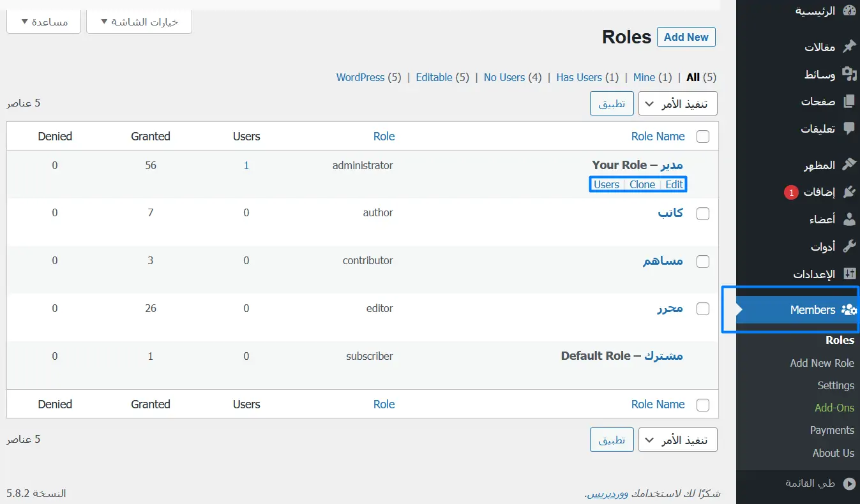Expand the Screen Options panel
This screenshot has height=504, width=860.
click(x=139, y=22)
